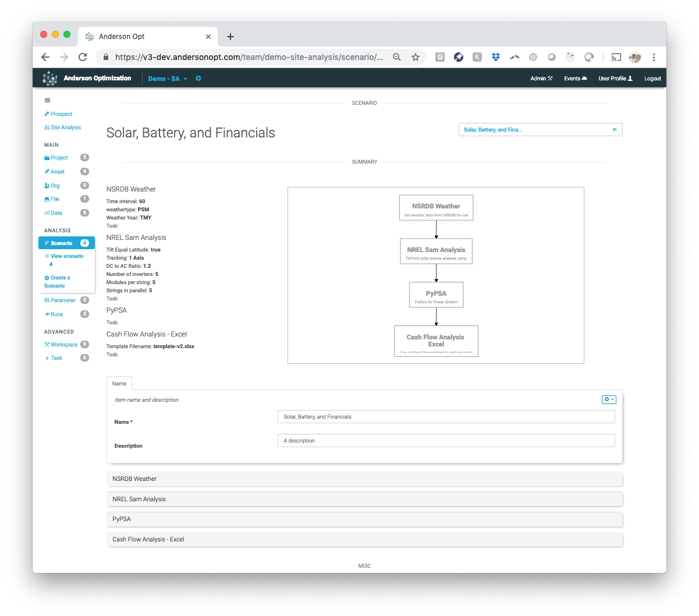Click Create a Scenario link
This screenshot has width=699, height=616.
click(x=57, y=282)
